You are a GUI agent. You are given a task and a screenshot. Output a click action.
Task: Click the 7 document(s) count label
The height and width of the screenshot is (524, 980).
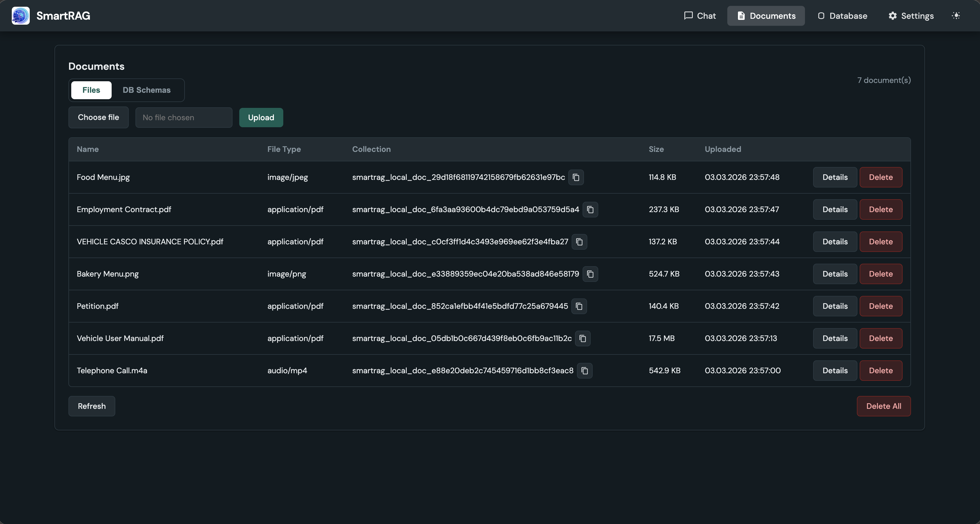[x=884, y=80]
